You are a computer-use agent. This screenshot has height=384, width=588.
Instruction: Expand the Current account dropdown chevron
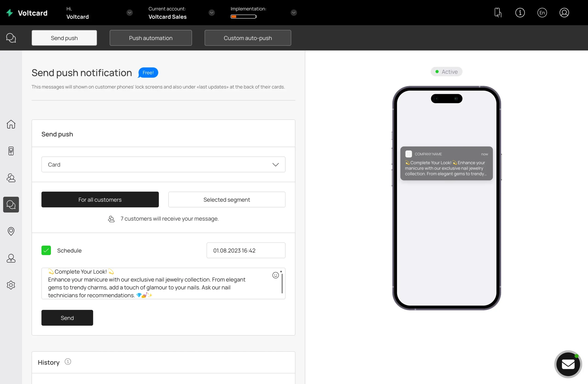(x=212, y=13)
